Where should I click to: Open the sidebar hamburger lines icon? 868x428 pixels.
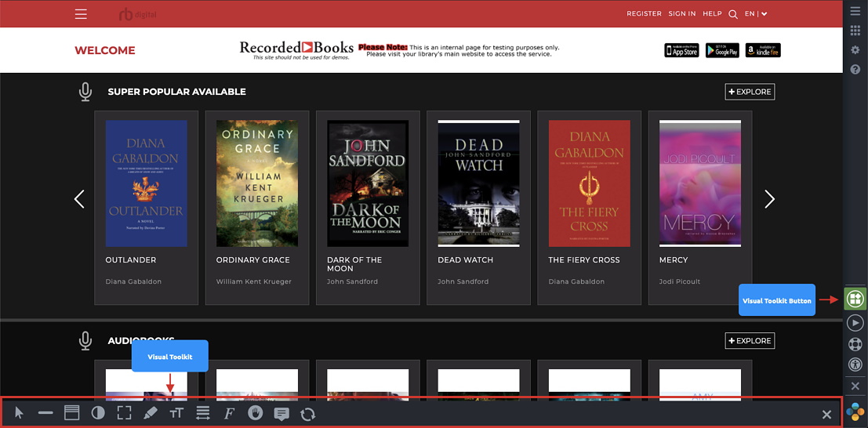(855, 12)
